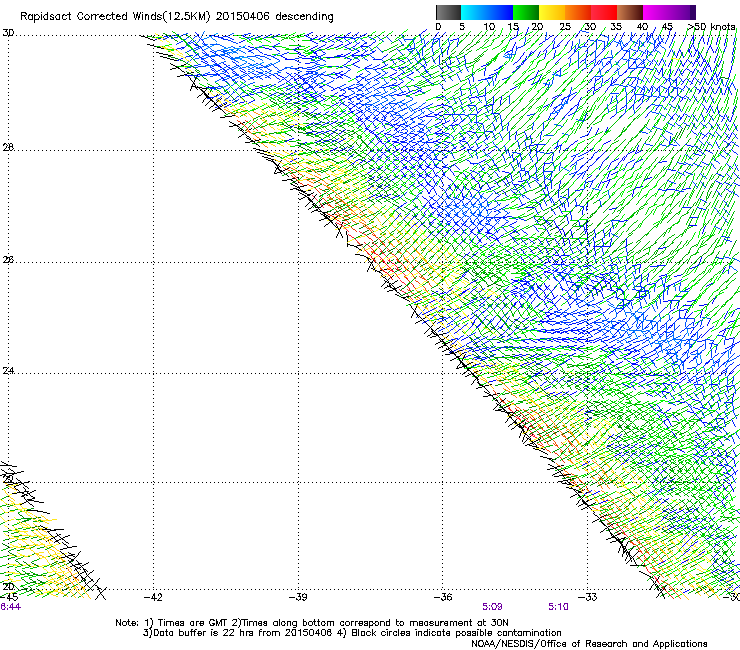Click the blue 10-15 knots legend segment

[500, 12]
